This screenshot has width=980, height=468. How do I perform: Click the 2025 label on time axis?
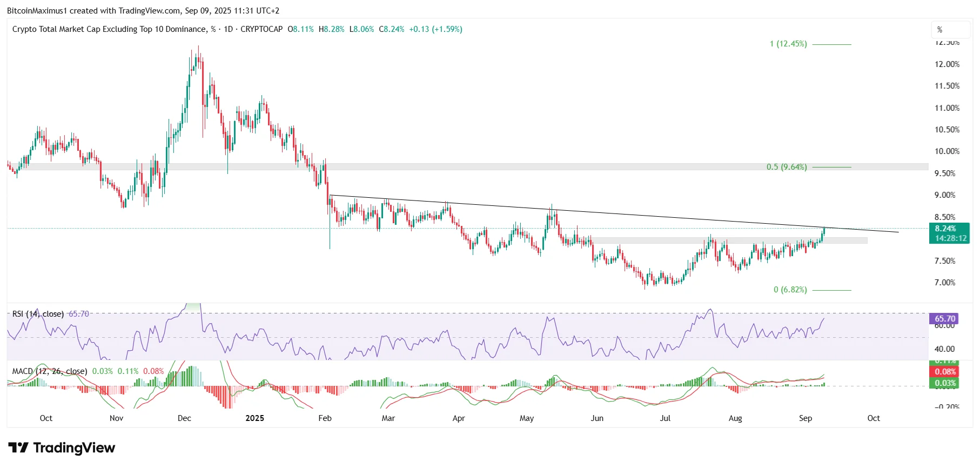pos(254,418)
